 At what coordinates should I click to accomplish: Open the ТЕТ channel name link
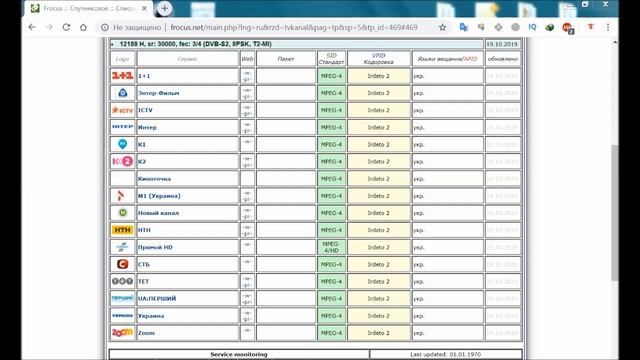point(143,282)
